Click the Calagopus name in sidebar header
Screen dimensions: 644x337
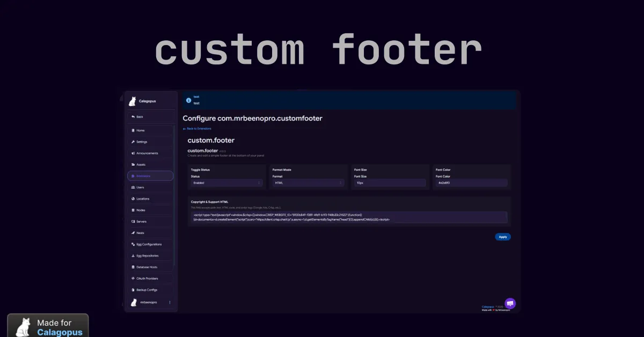(148, 101)
